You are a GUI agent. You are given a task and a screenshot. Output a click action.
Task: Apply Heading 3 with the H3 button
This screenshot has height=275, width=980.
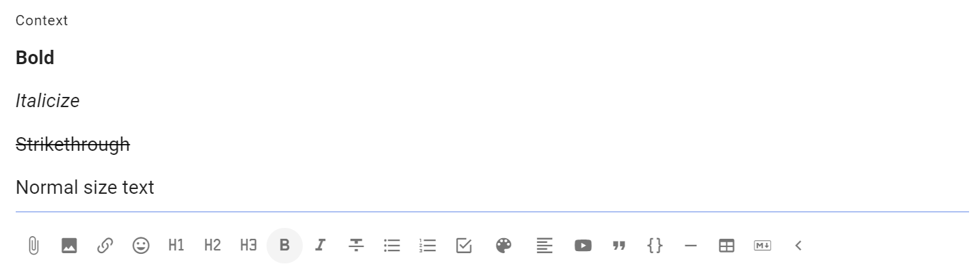pyautogui.click(x=249, y=246)
